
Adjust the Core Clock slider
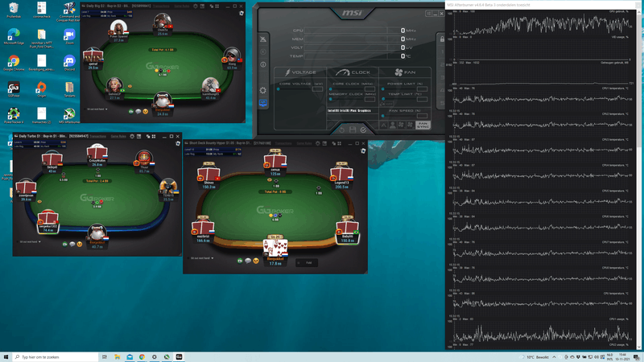[347, 89]
